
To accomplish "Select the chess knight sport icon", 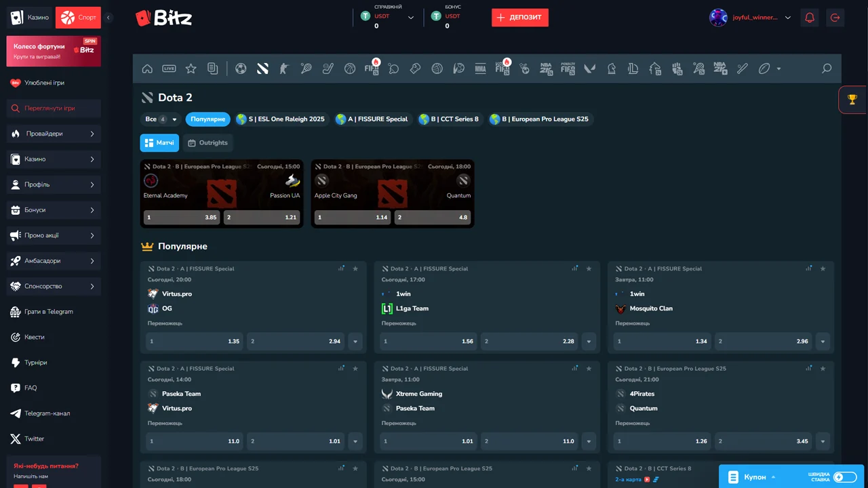I will click(612, 68).
